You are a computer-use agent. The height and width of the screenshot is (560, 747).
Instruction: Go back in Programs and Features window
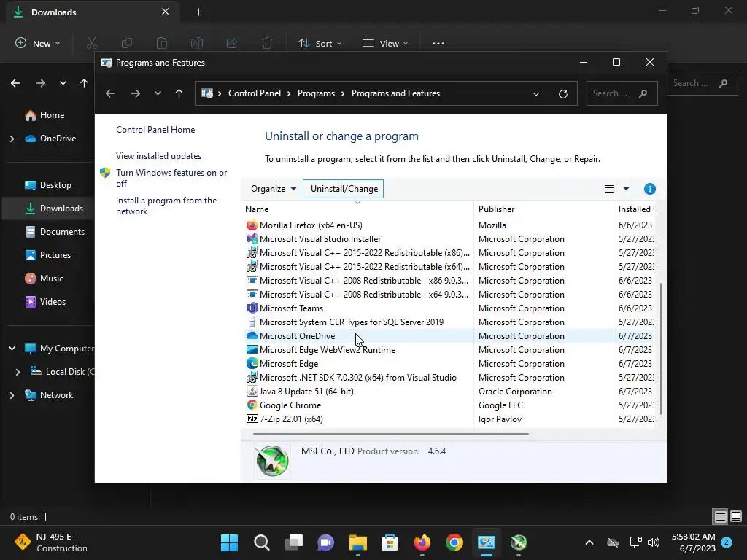point(110,94)
